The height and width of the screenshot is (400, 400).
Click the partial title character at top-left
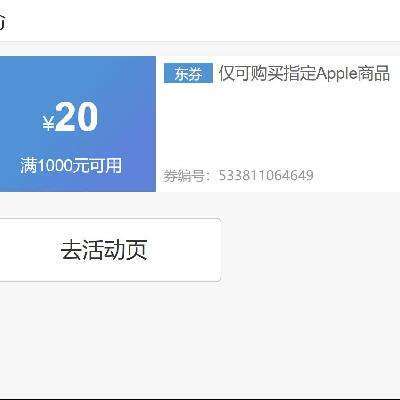tap(3, 22)
